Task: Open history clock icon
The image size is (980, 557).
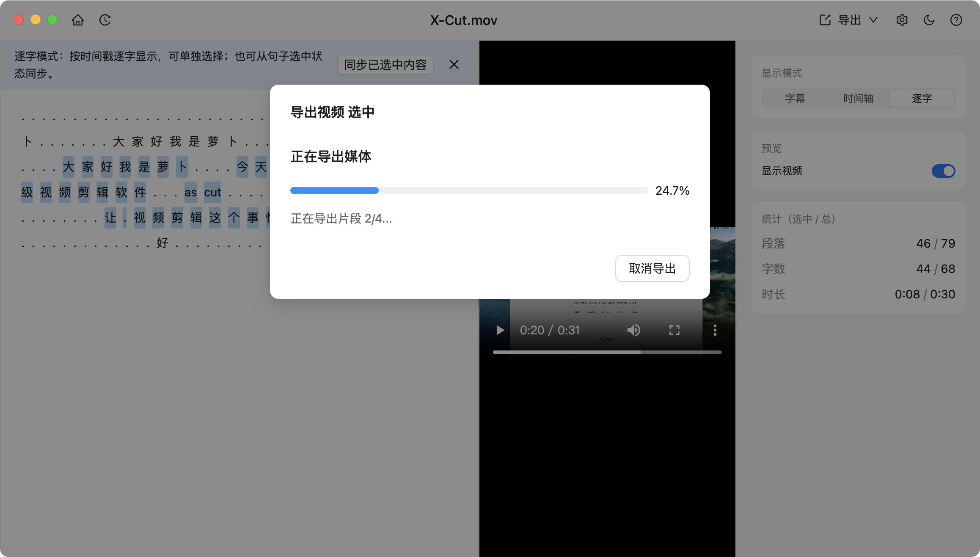Action: pos(105,20)
